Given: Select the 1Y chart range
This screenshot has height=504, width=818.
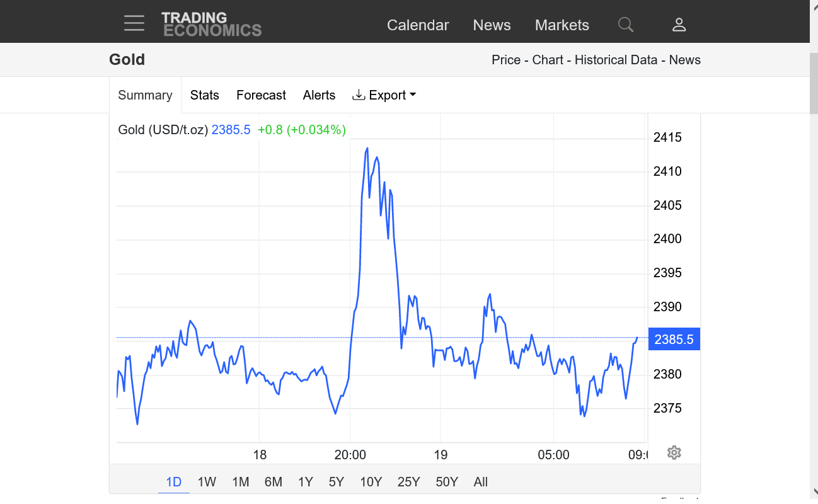Looking at the screenshot, I should click(306, 482).
